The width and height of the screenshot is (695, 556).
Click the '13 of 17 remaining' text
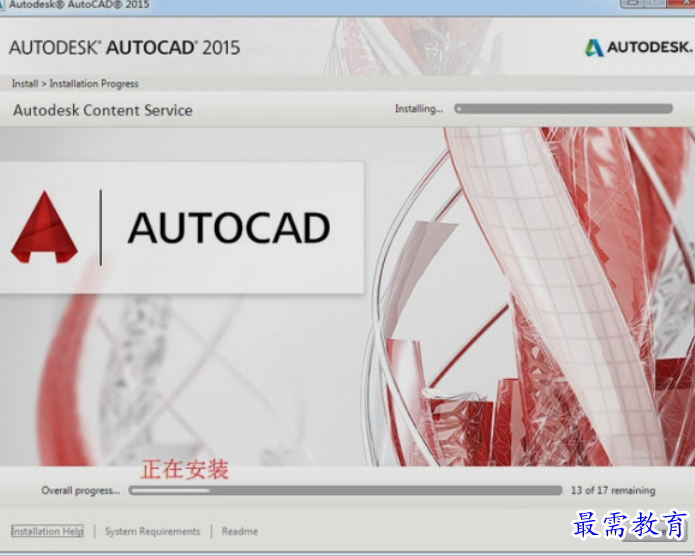point(613,490)
